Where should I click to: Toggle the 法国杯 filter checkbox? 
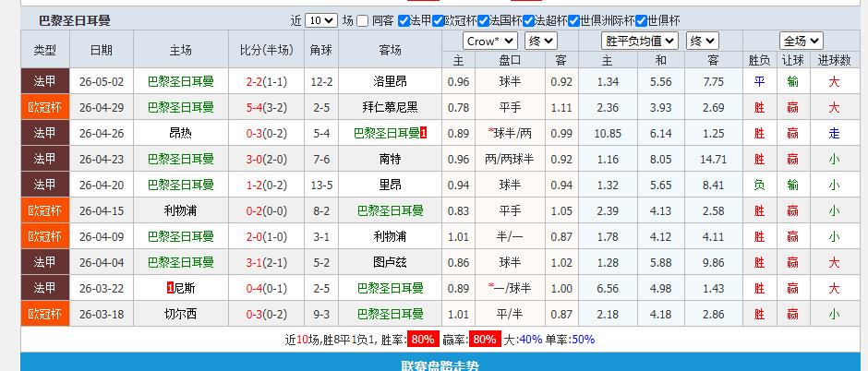coord(483,21)
